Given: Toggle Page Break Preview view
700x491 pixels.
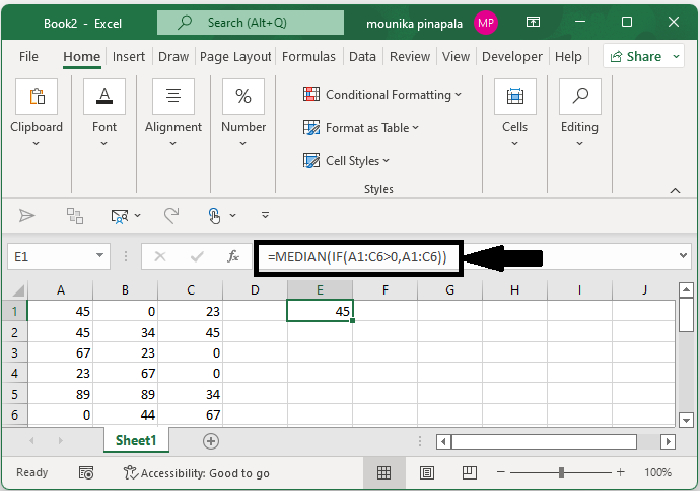Looking at the screenshot, I should pyautogui.click(x=470, y=472).
